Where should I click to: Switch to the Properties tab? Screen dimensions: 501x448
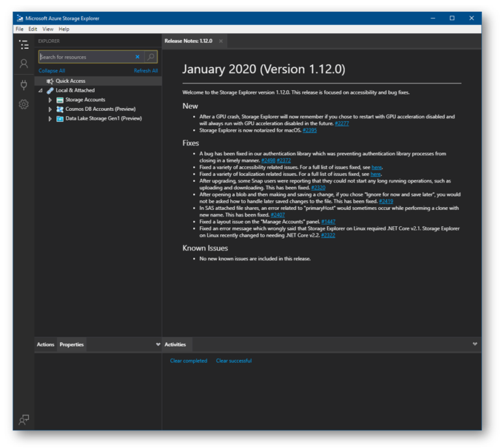pyautogui.click(x=72, y=344)
